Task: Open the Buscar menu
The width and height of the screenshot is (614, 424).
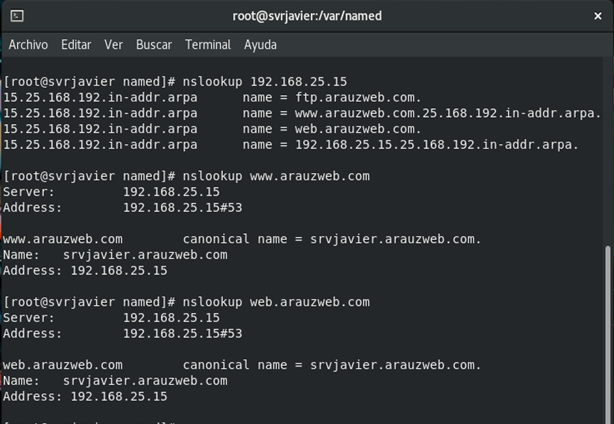Action: [x=154, y=45]
